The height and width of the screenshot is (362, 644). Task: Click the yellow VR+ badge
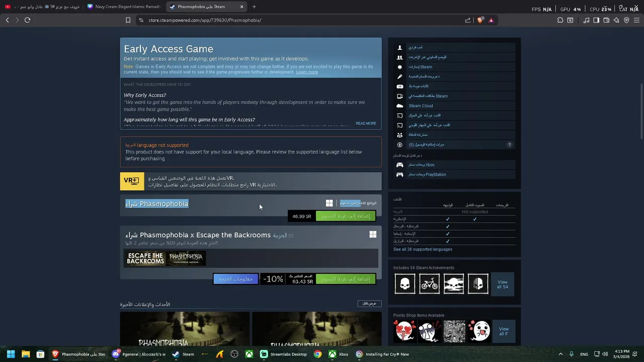coord(132,181)
